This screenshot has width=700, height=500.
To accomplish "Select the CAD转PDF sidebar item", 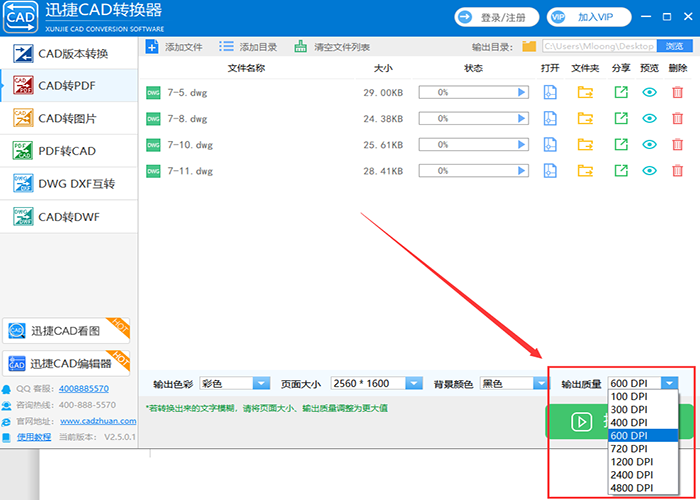I will point(69,85).
